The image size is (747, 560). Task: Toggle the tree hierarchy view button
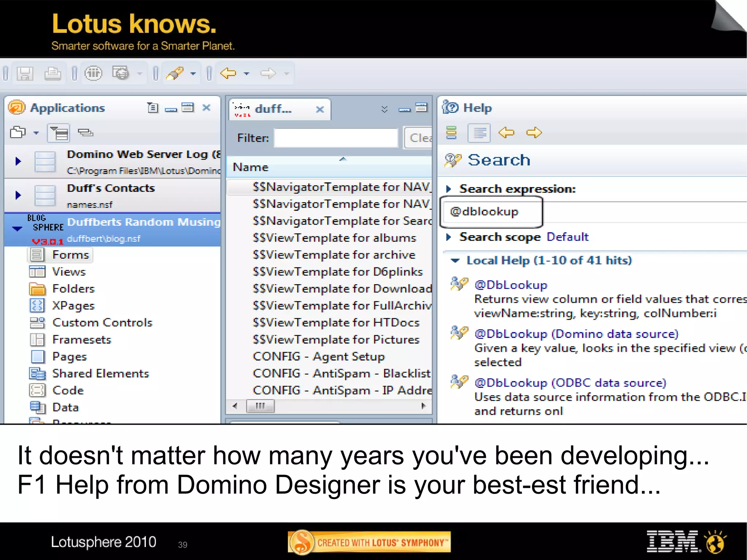58,133
